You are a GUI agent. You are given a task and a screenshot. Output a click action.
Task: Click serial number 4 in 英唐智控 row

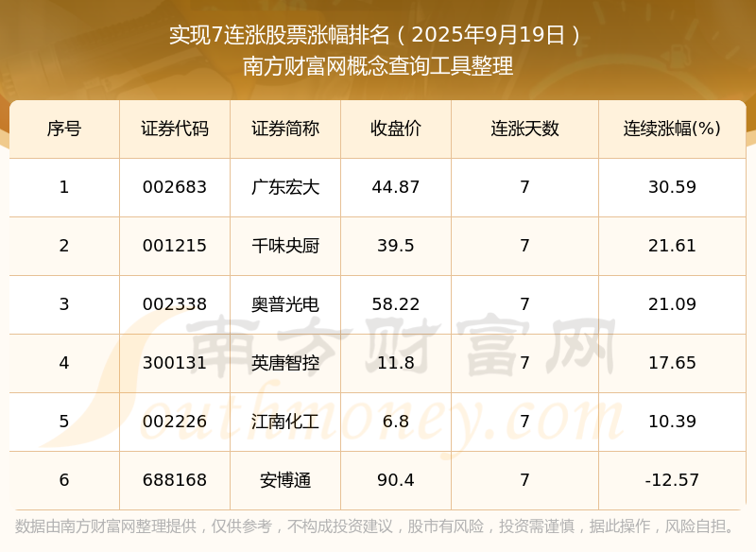(x=64, y=363)
